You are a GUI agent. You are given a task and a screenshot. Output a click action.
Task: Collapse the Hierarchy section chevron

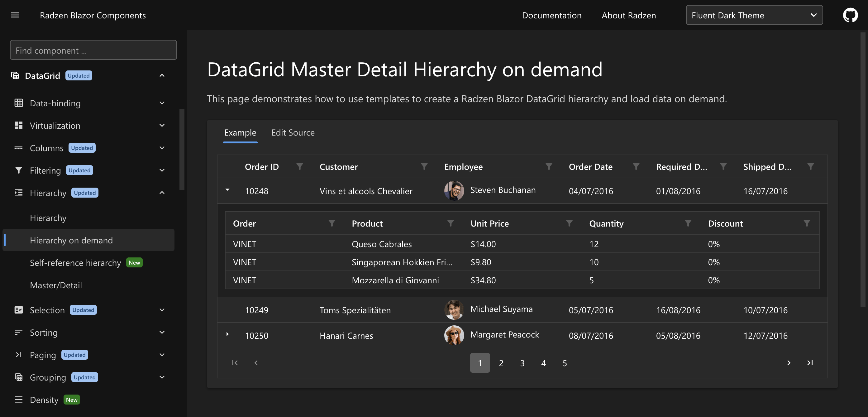click(162, 193)
